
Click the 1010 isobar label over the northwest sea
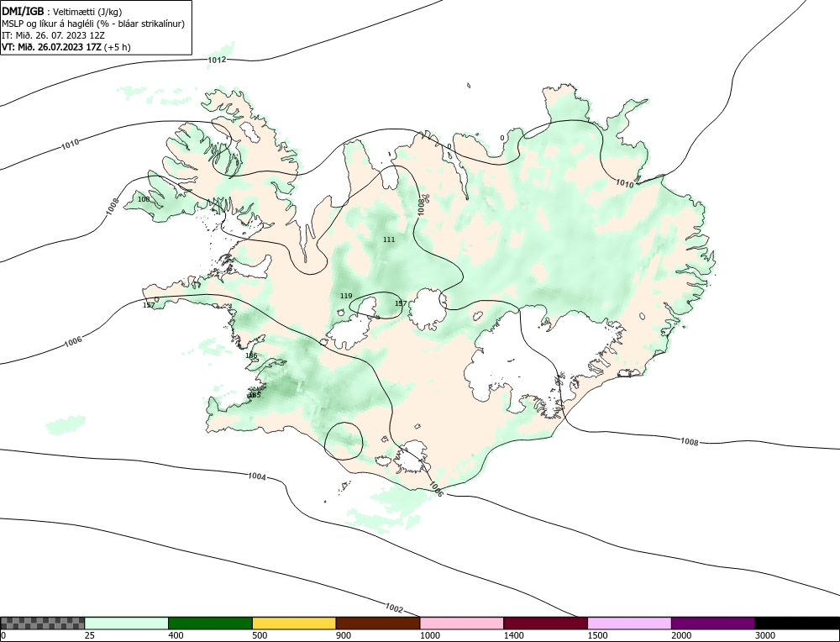pyautogui.click(x=71, y=144)
